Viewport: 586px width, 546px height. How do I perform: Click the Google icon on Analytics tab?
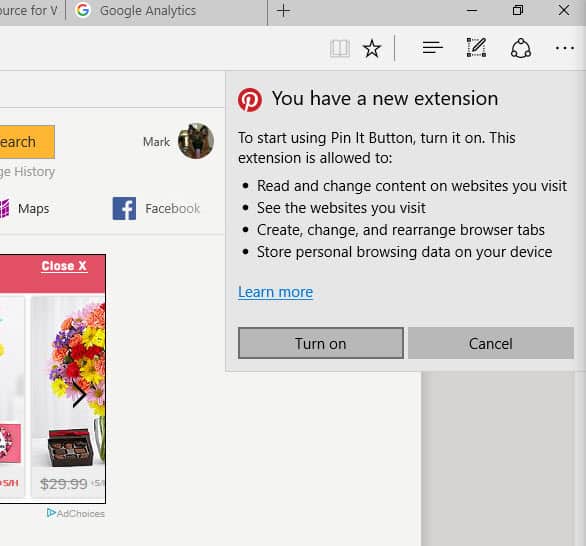click(x=83, y=10)
